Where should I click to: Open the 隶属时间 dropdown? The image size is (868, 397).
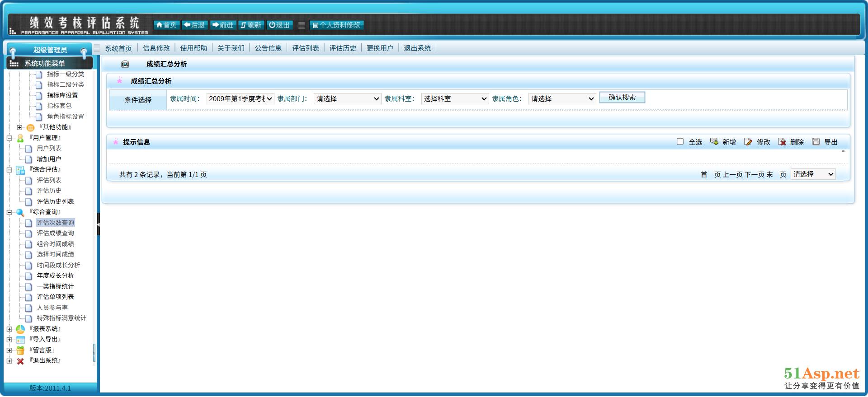(x=240, y=99)
